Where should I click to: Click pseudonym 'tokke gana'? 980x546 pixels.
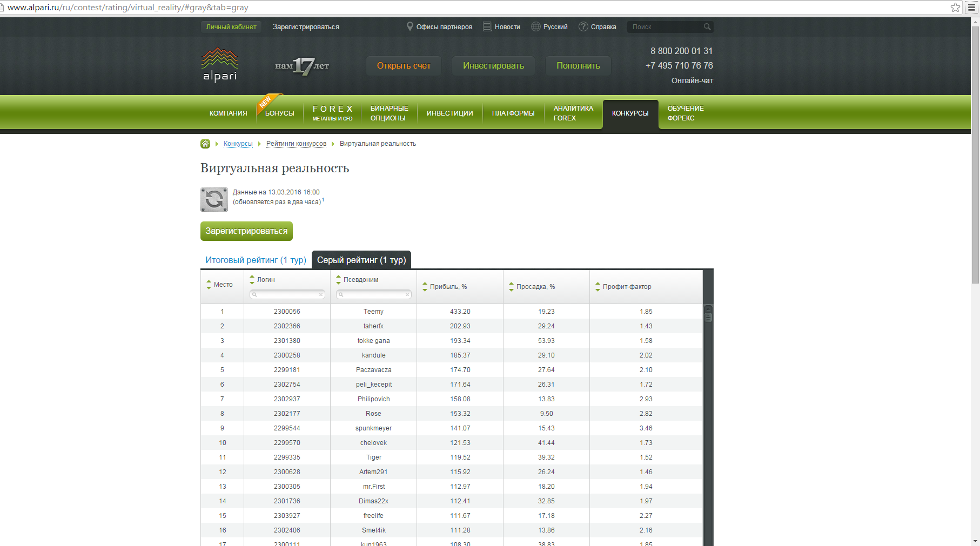click(373, 341)
